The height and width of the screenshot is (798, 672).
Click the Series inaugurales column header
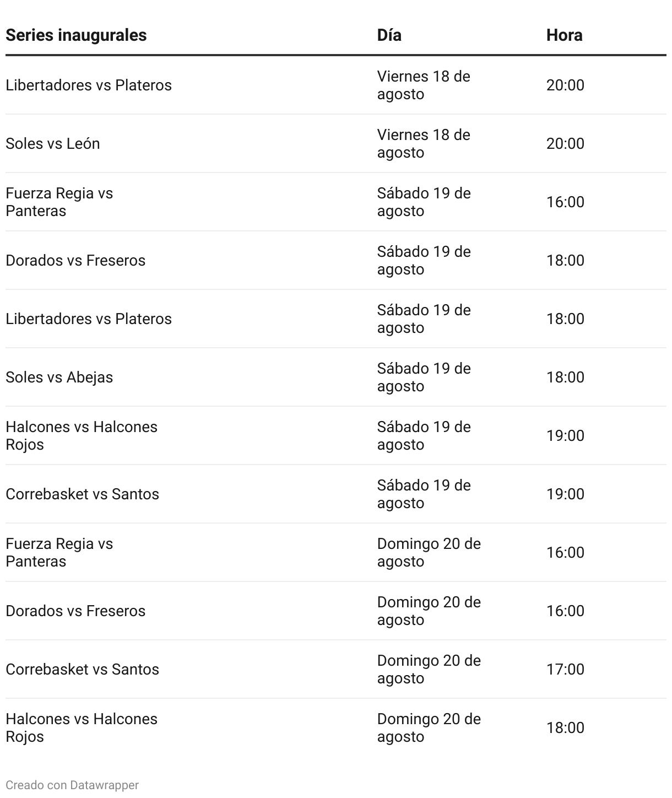76,35
